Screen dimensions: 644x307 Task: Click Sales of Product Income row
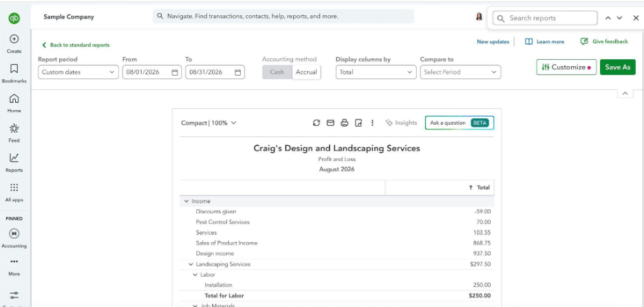336,243
